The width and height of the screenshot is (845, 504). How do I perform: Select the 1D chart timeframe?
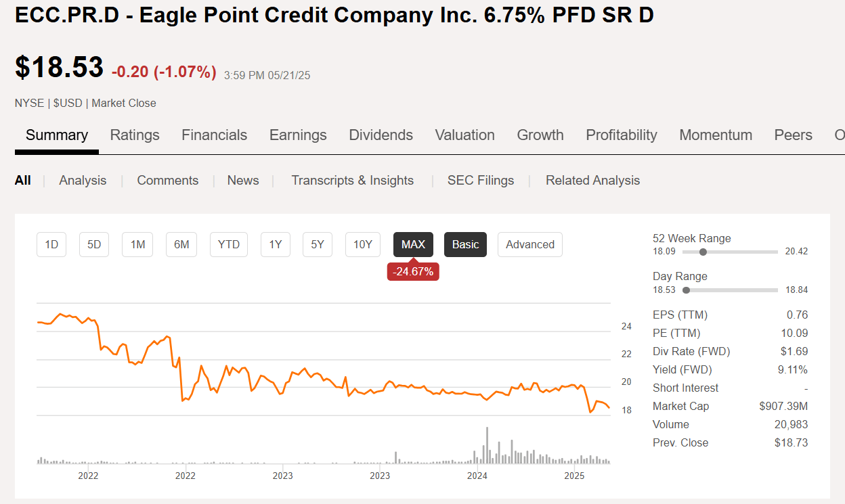pyautogui.click(x=51, y=244)
